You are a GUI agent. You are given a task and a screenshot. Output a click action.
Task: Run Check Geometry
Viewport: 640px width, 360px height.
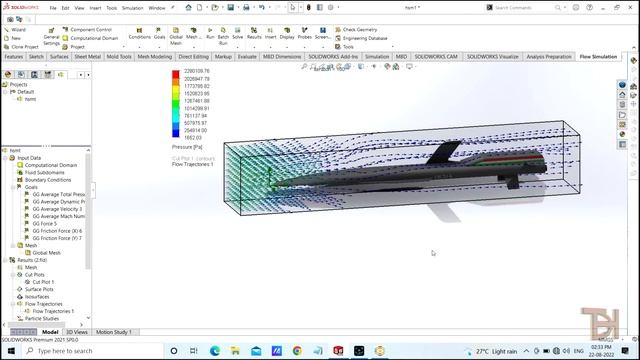tap(356, 30)
